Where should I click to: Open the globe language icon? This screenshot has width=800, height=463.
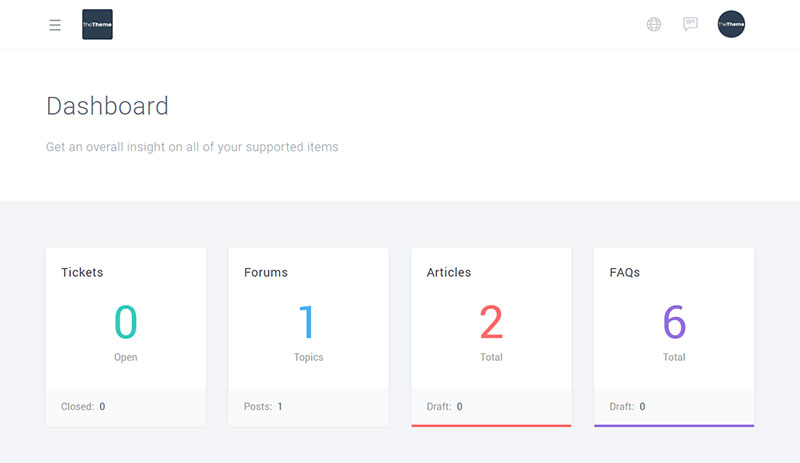click(654, 25)
